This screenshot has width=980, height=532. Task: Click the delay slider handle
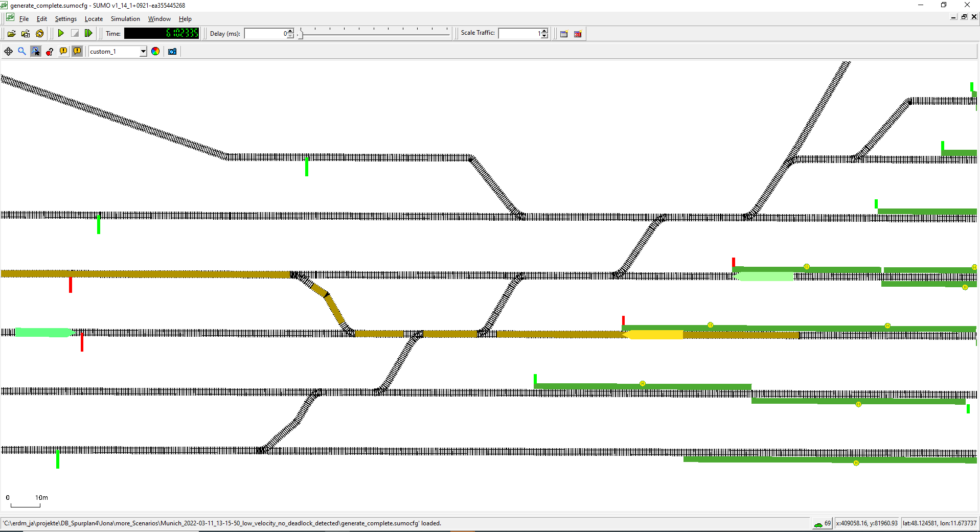point(301,34)
